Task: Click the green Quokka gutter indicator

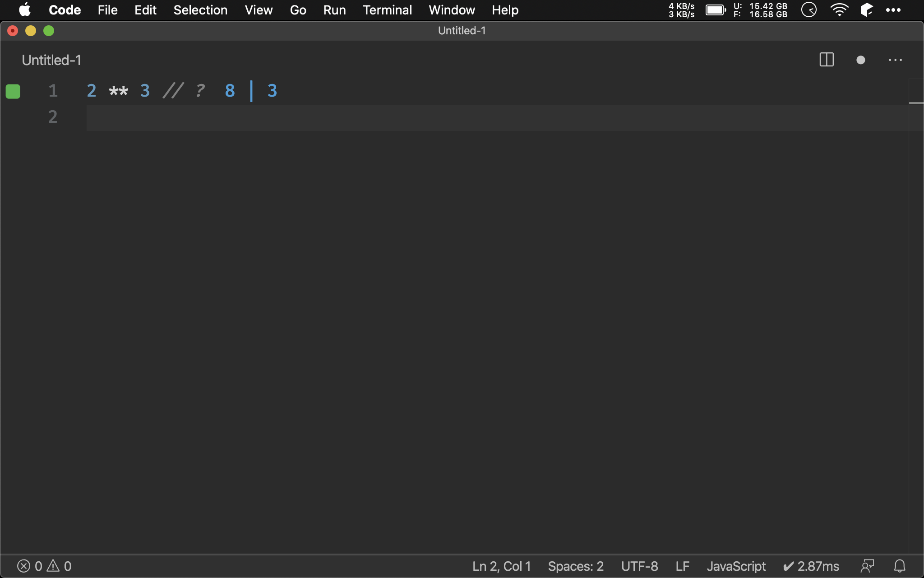Action: (x=13, y=91)
